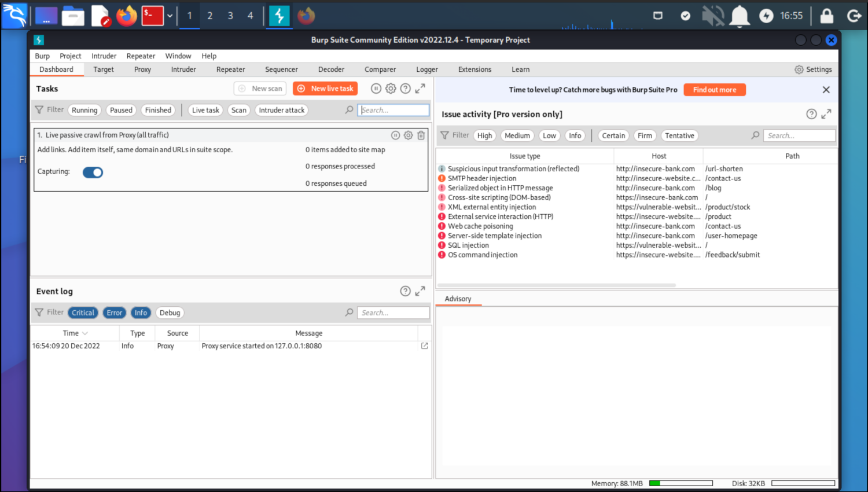Switch to the Extensions tab
This screenshot has width=868, height=492.
pos(475,69)
